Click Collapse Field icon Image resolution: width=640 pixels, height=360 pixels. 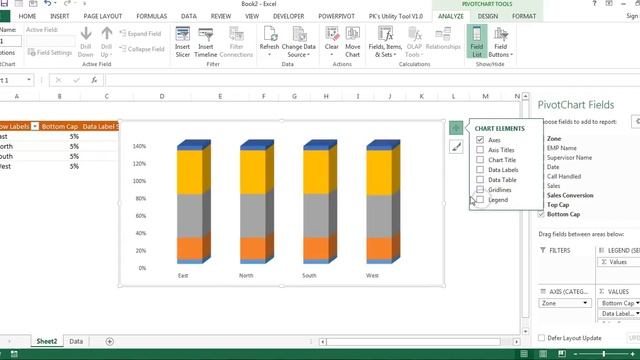[x=142, y=49]
